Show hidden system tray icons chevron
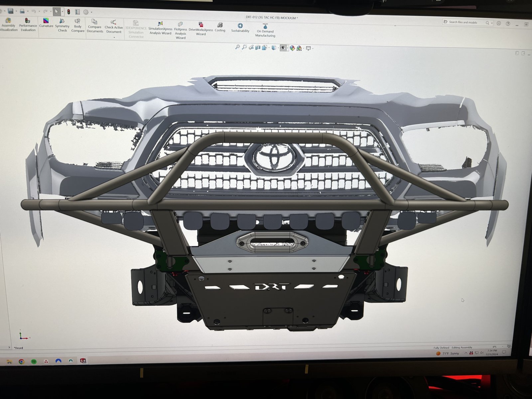532x399 pixels. pos(466,353)
